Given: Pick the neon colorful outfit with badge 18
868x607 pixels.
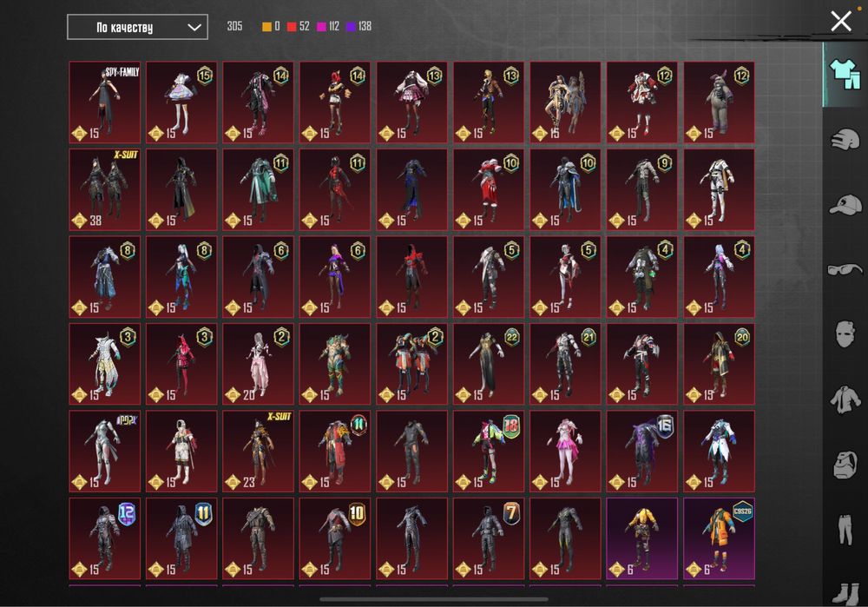Looking at the screenshot, I should pyautogui.click(x=489, y=452).
